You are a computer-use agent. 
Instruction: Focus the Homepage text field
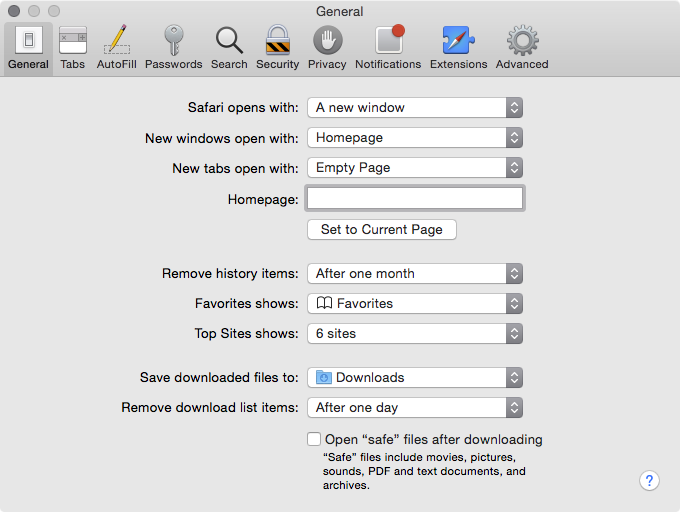tap(415, 199)
